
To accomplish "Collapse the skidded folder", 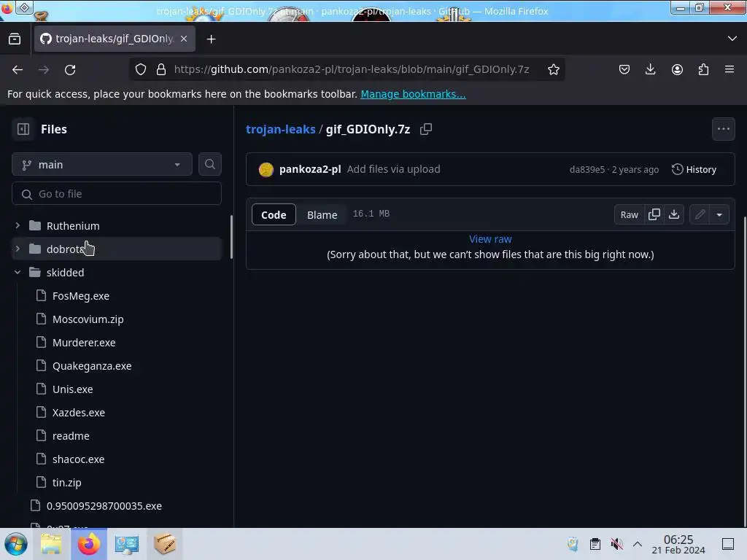I will (x=18, y=272).
